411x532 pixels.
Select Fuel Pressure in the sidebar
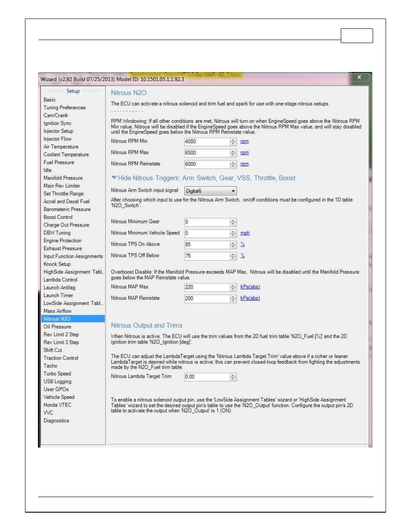(x=59, y=162)
